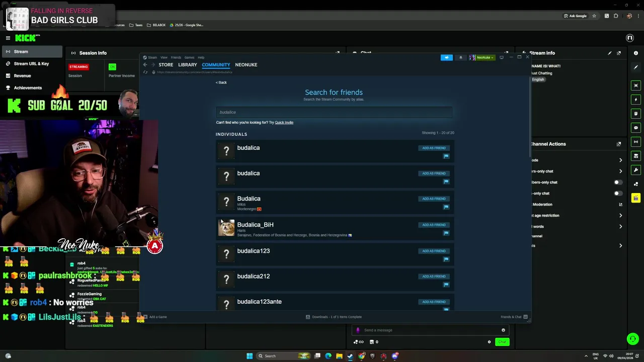Expand the age restriction chevron
The image size is (644, 362).
(620, 216)
